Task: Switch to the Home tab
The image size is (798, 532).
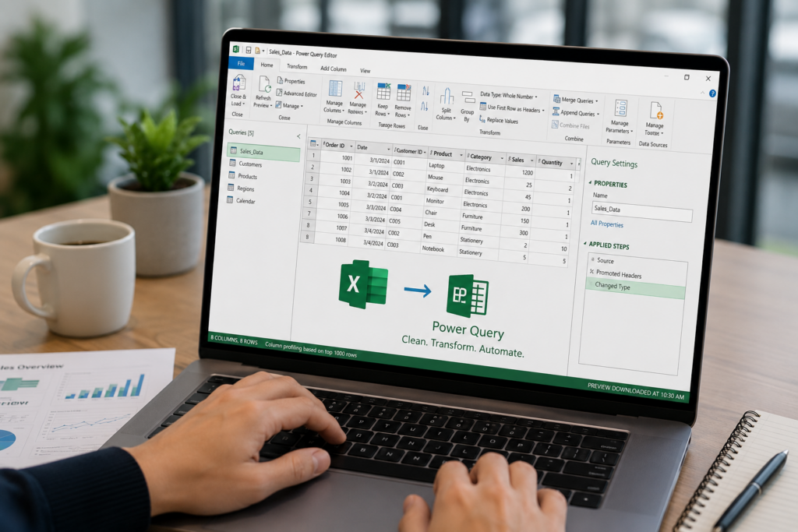Action: pyautogui.click(x=267, y=65)
